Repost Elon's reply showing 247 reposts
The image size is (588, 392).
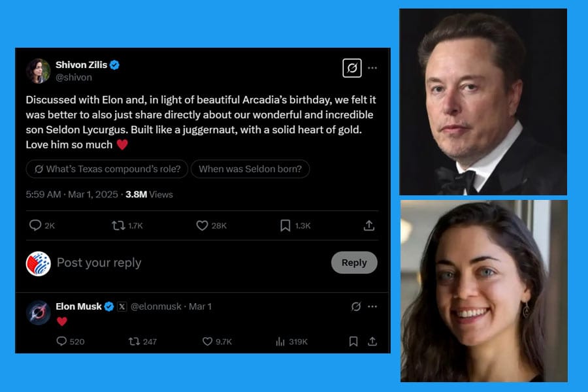(x=135, y=341)
